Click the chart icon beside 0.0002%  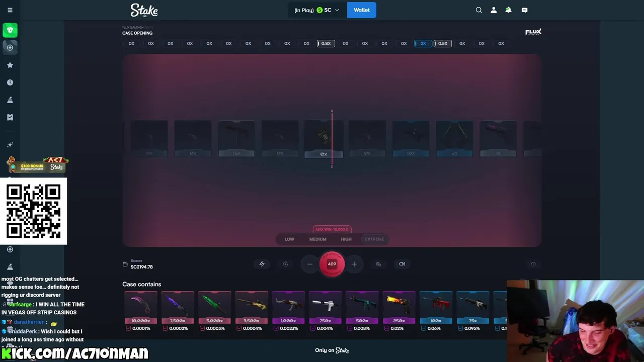165,328
